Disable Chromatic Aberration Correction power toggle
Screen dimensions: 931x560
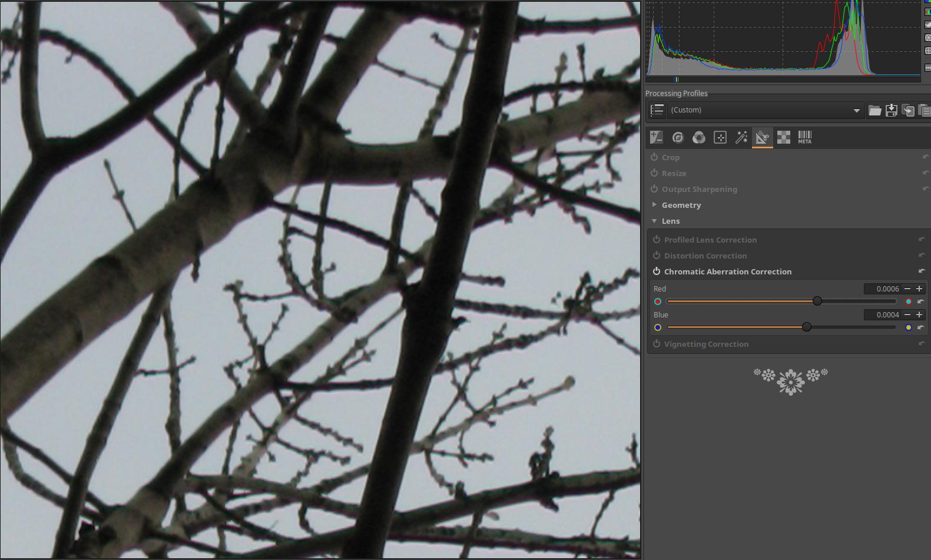[x=657, y=271]
